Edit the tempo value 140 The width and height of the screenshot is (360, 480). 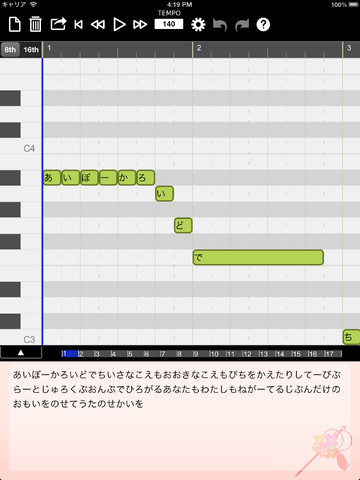(169, 24)
